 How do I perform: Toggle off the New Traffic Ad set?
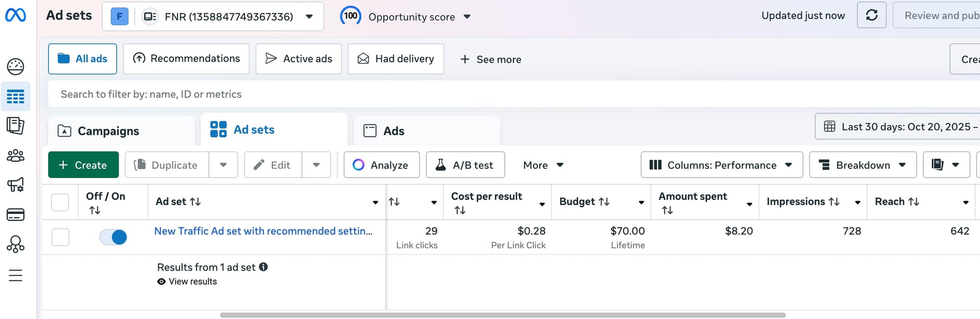point(113,237)
